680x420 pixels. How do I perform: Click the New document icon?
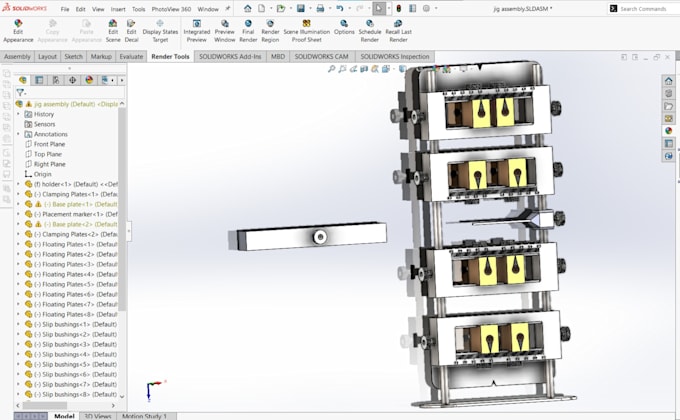pyautogui.click(x=262, y=8)
